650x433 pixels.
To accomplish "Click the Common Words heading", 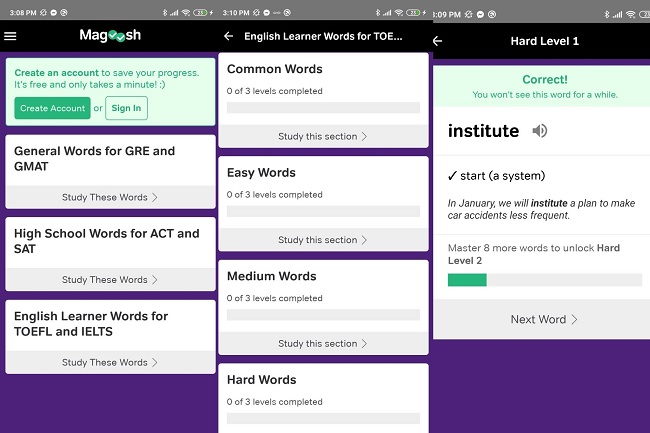I will pos(274,69).
